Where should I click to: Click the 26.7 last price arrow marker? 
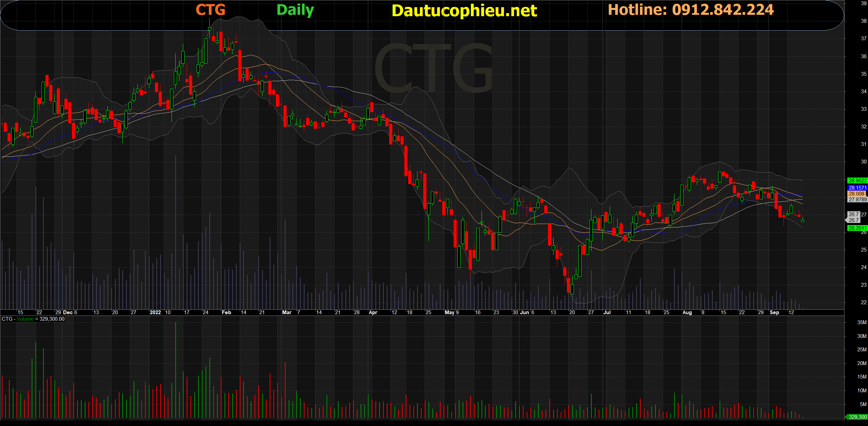point(853,217)
